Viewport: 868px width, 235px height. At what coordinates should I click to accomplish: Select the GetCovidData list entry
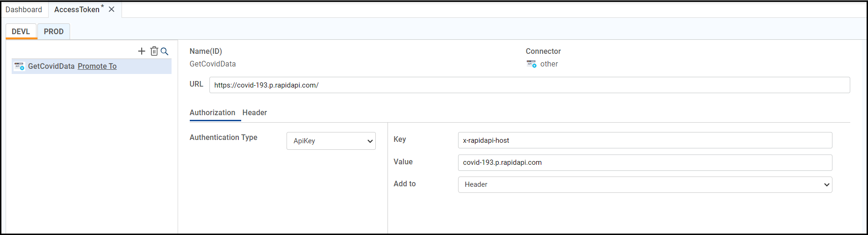[51, 66]
